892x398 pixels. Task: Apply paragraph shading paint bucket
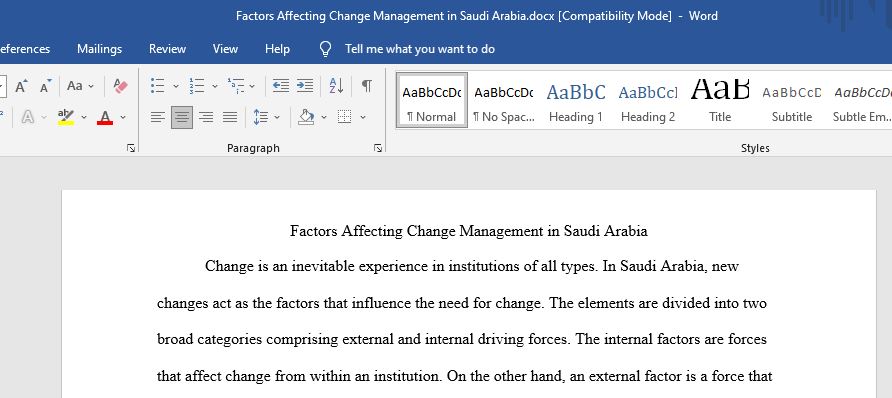[x=306, y=117]
